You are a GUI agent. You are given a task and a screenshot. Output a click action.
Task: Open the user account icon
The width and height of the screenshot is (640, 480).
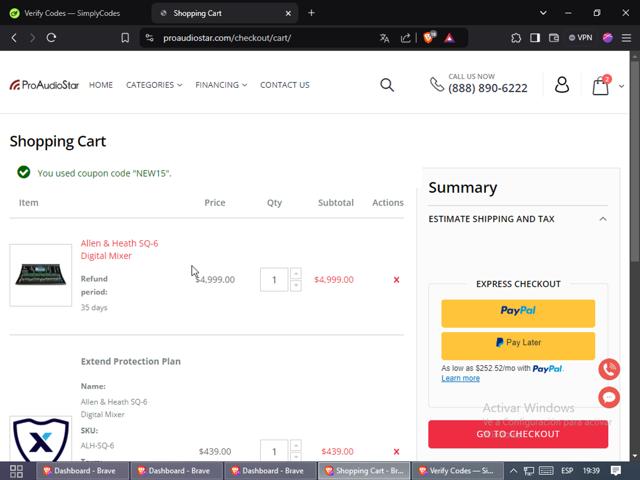562,85
